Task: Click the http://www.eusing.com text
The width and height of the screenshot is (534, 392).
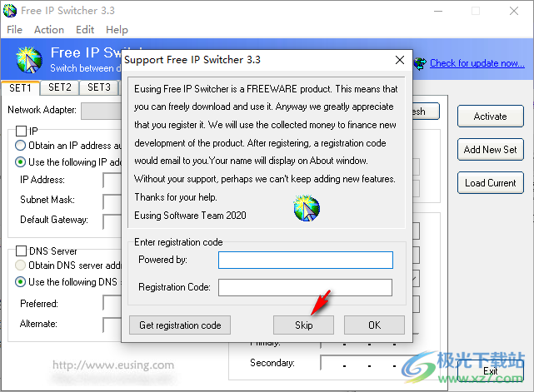Action: (113, 365)
